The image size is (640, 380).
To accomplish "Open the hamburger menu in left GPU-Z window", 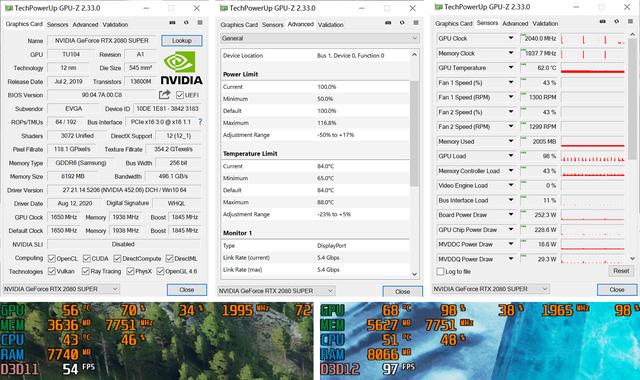I will [200, 23].
